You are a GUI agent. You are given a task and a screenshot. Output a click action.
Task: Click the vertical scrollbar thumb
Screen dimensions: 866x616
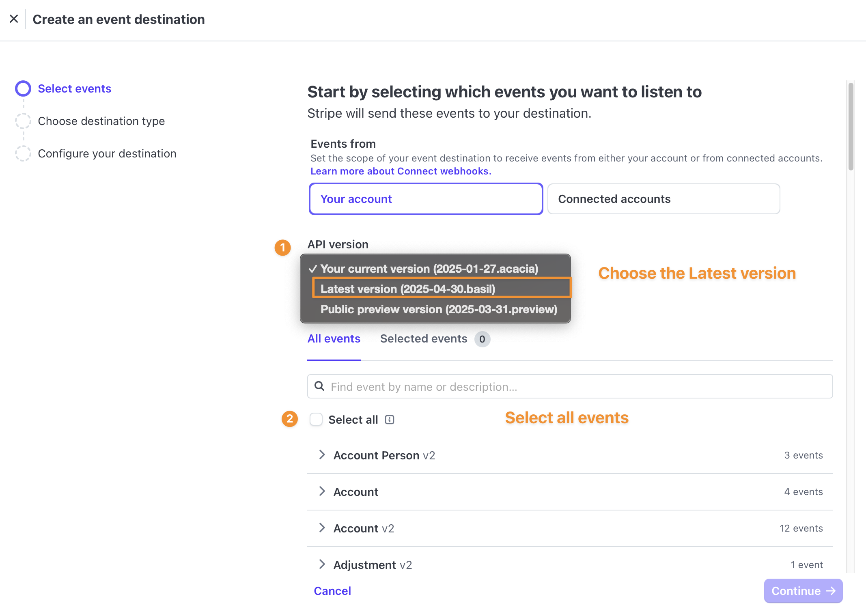click(x=851, y=126)
